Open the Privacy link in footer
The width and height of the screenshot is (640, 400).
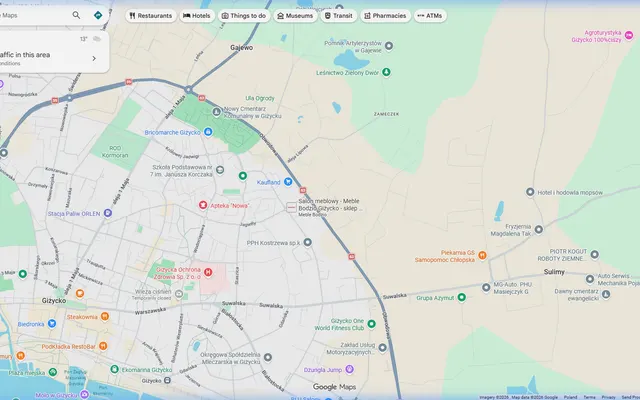pyautogui.click(x=608, y=397)
